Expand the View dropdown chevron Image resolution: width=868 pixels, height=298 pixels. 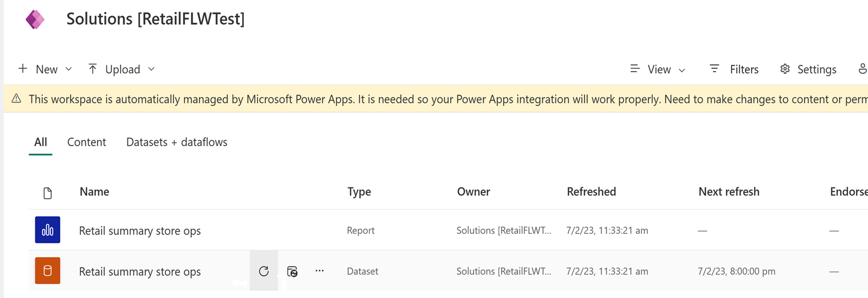point(682,70)
